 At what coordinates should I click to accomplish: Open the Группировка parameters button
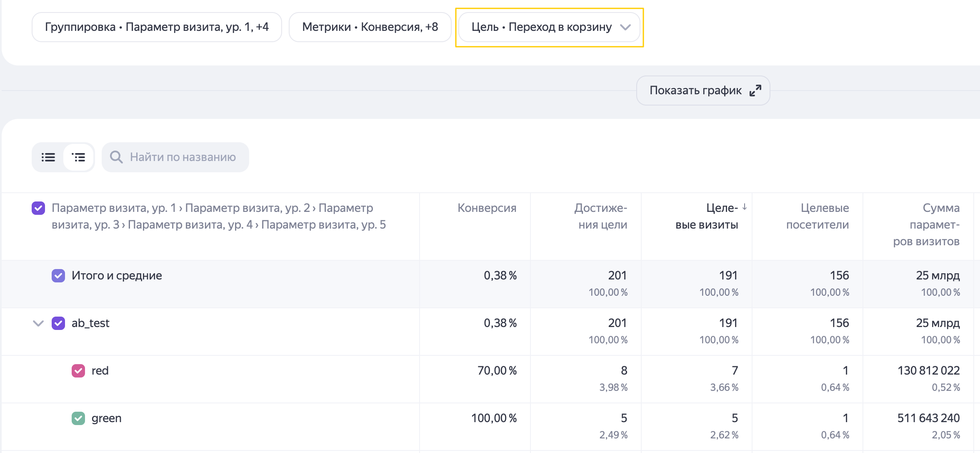click(x=157, y=27)
